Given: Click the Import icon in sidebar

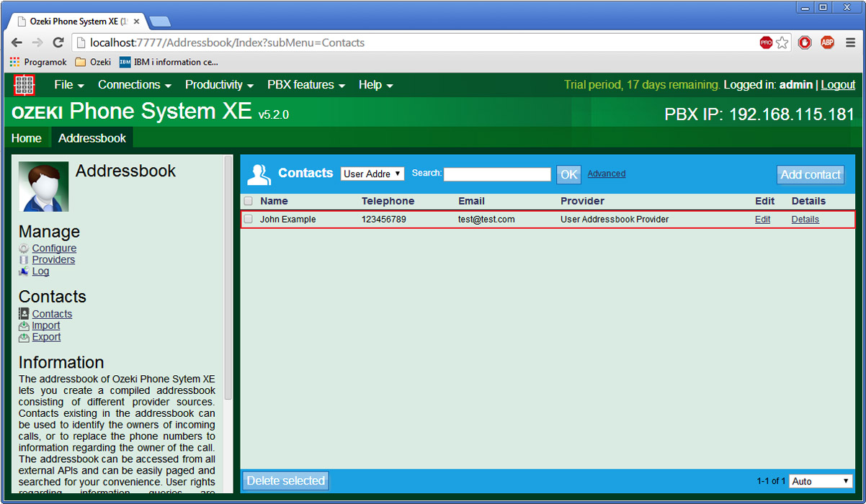Looking at the screenshot, I should [x=24, y=325].
